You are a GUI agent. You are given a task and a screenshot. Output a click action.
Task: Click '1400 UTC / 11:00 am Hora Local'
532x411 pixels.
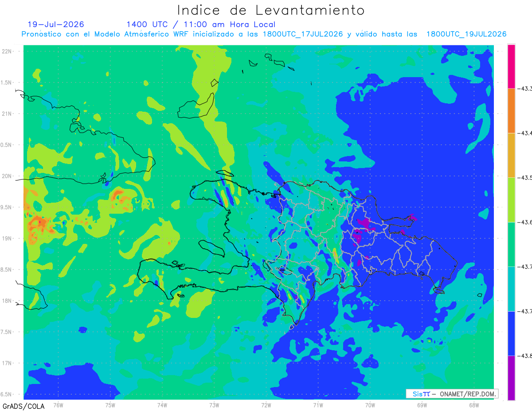coord(201,24)
